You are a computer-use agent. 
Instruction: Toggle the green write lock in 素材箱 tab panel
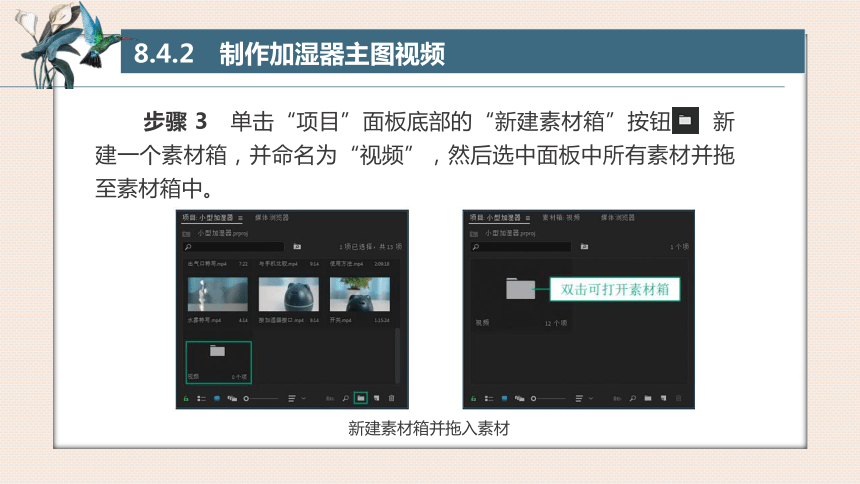473,398
